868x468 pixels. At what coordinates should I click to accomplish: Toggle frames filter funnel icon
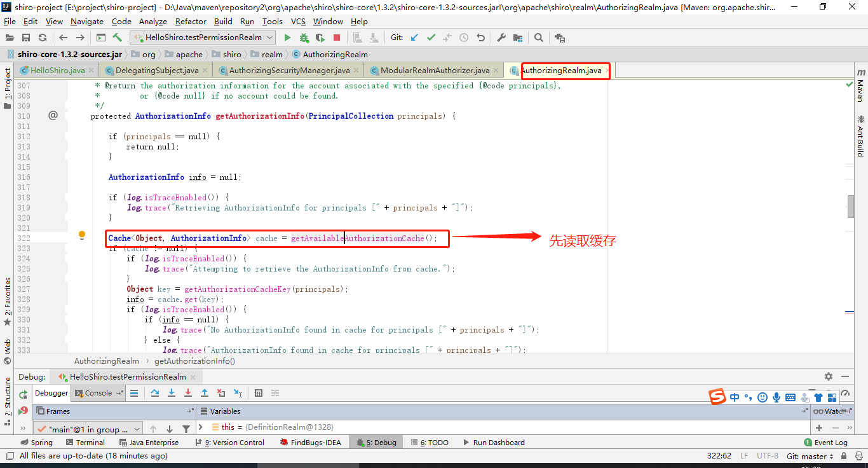point(186,429)
